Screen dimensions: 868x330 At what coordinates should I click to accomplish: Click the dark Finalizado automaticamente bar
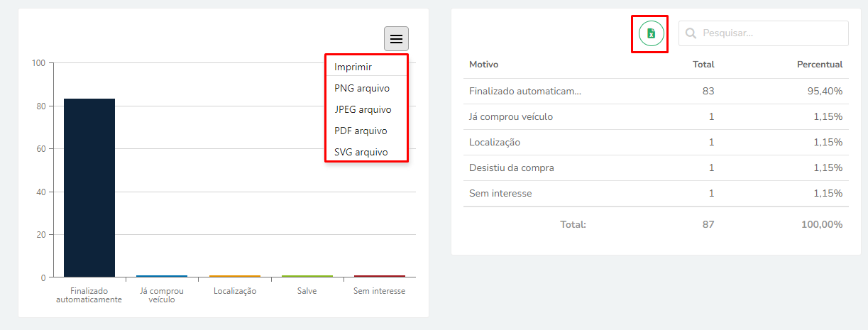(x=89, y=187)
